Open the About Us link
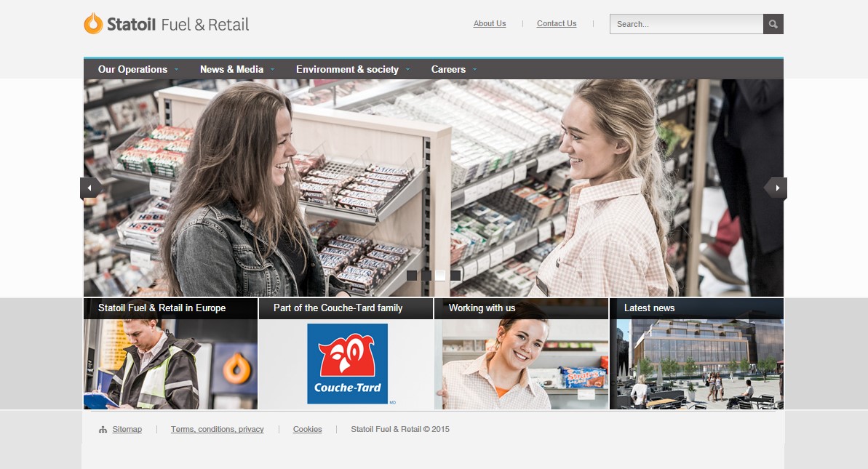The height and width of the screenshot is (469, 868). click(489, 23)
